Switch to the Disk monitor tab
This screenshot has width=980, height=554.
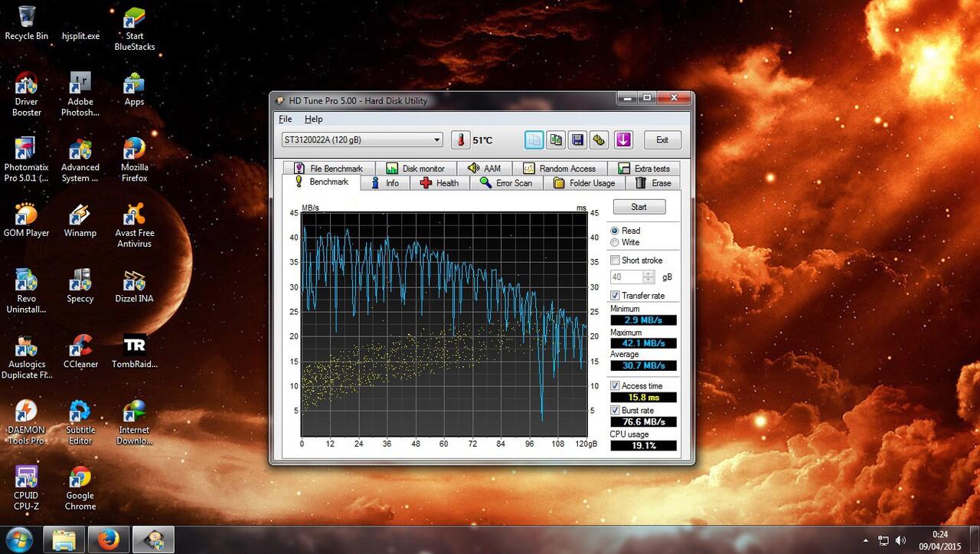click(x=416, y=169)
